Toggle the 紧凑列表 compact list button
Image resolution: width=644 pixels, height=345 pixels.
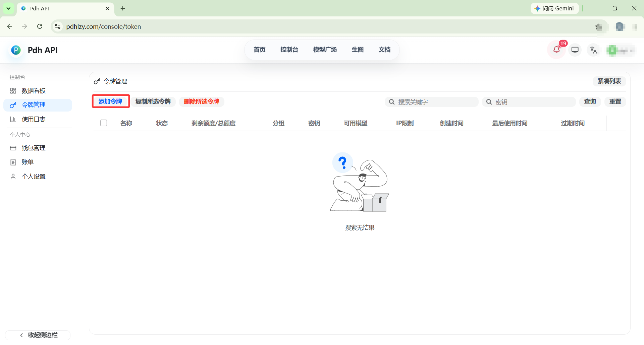pos(609,81)
